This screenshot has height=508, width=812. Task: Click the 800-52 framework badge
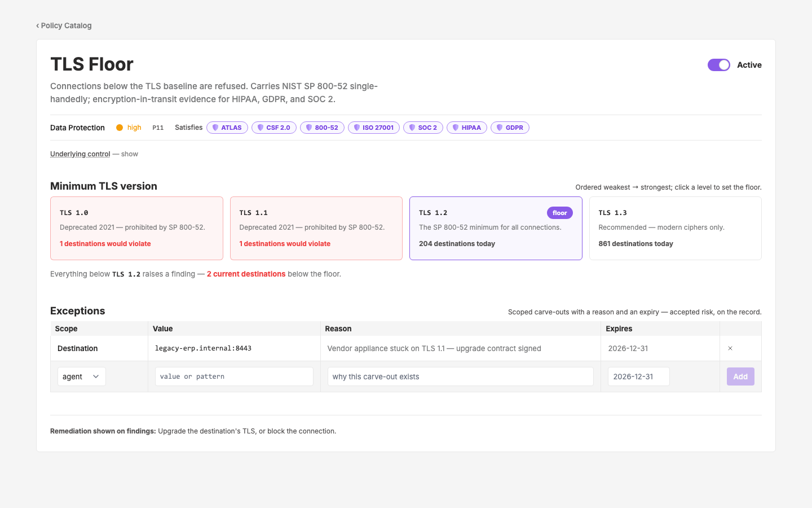[x=322, y=128]
